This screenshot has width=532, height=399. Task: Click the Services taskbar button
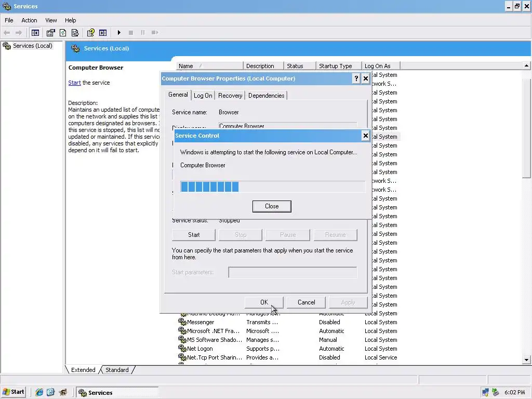coord(117,392)
